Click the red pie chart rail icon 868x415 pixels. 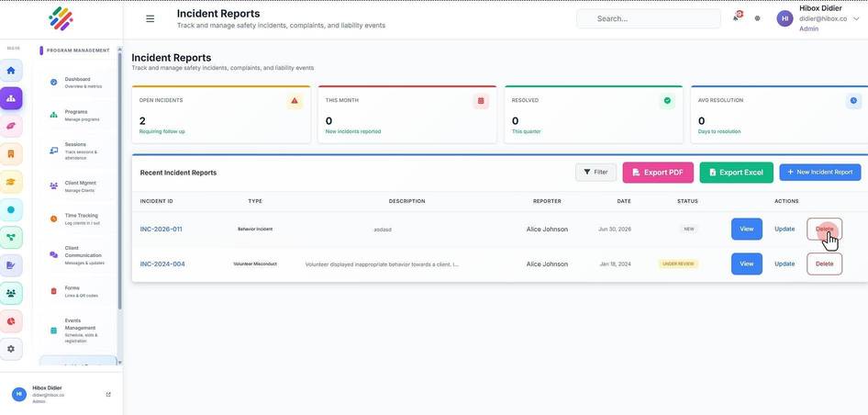click(11, 321)
